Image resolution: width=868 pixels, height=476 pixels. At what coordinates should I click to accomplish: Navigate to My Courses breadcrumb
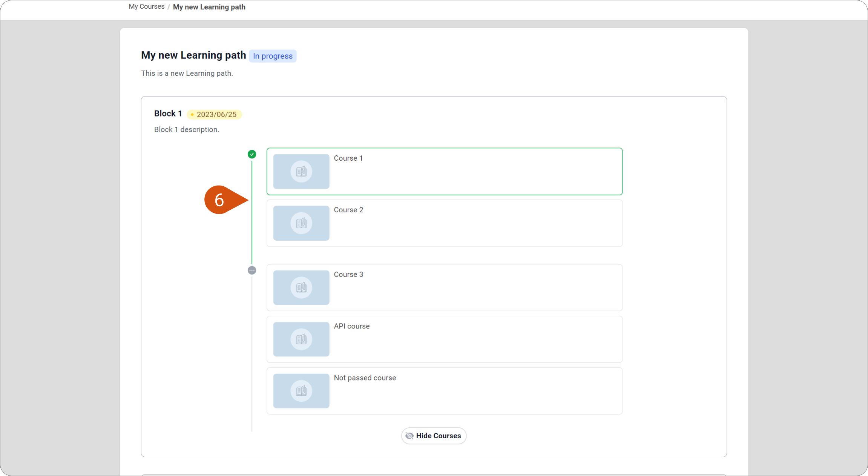click(146, 6)
